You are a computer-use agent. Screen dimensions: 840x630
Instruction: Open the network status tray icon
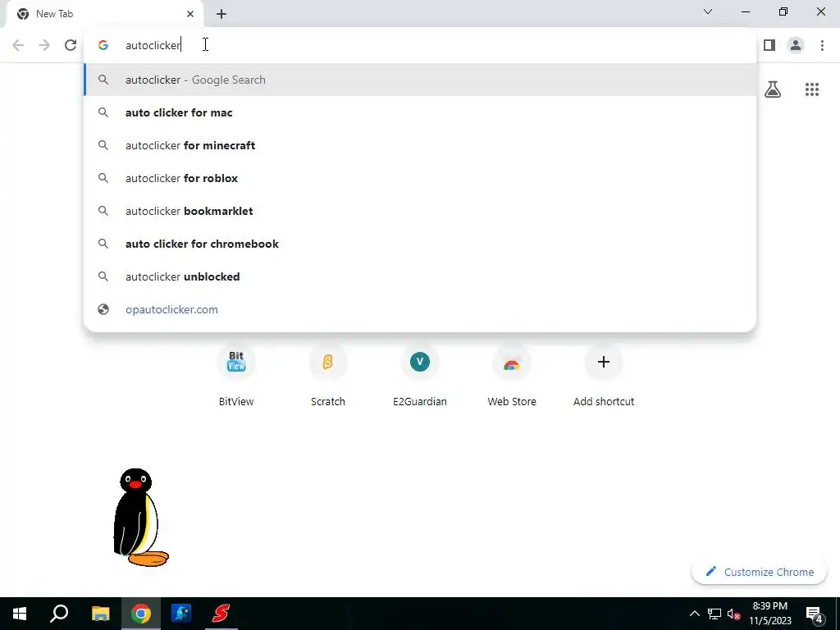click(x=714, y=614)
